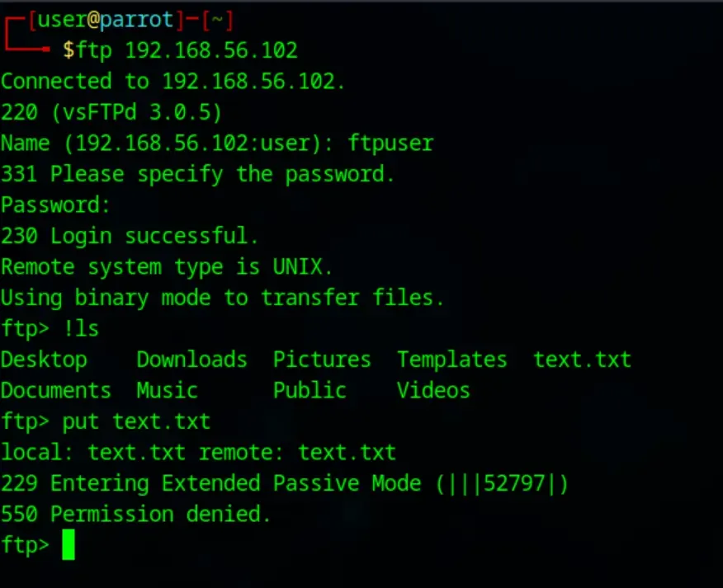Click the !ls command at the ftp prompt
The image size is (723, 588).
(81, 328)
